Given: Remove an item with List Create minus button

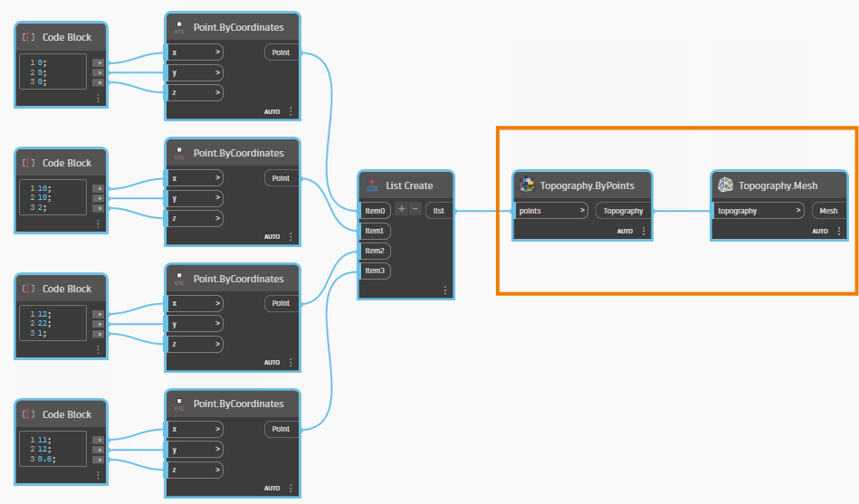Looking at the screenshot, I should pyautogui.click(x=415, y=210).
